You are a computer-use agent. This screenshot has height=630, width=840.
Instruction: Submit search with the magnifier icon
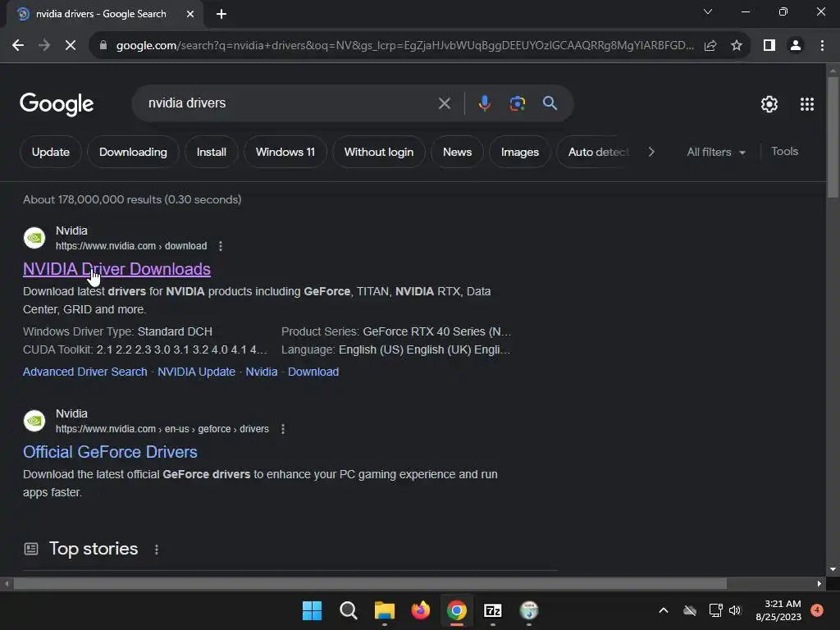[x=550, y=103]
